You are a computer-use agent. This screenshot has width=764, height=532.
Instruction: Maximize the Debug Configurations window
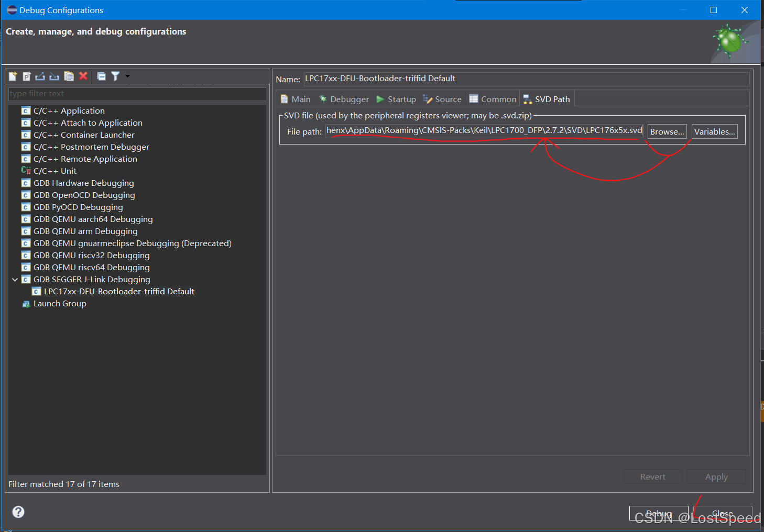pos(714,10)
